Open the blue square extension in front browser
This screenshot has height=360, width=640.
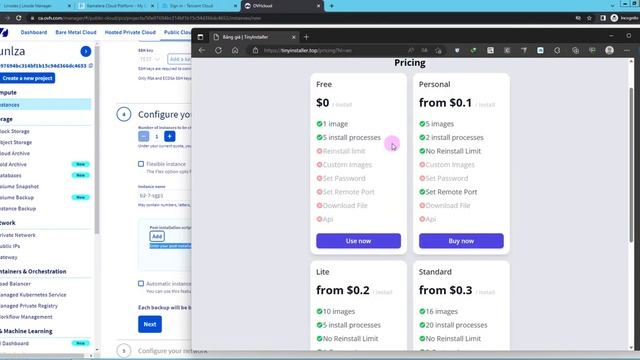(540, 50)
